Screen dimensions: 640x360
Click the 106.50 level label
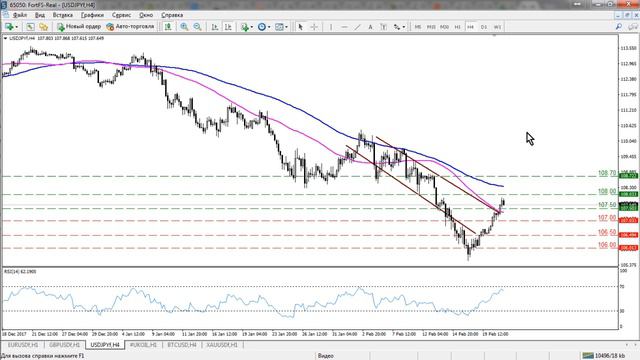tap(607, 232)
